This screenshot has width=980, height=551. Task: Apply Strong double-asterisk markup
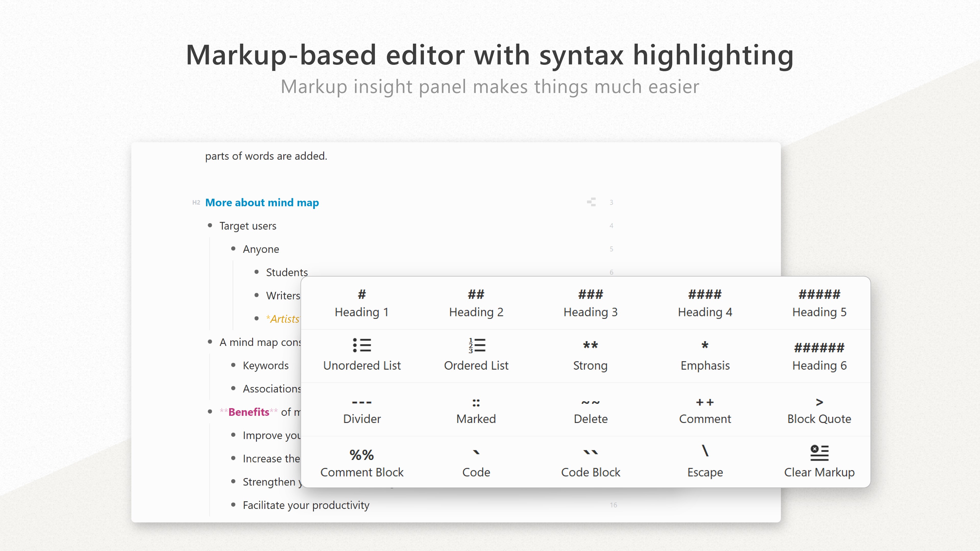(x=590, y=355)
